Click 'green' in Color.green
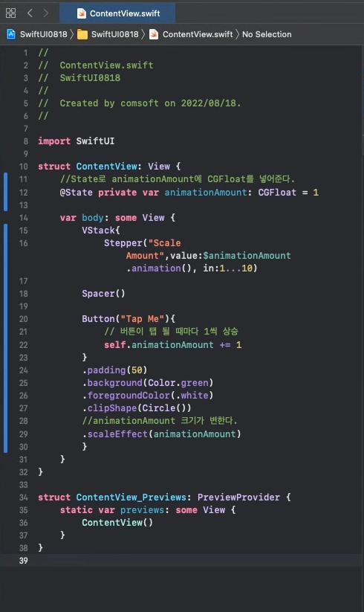 pyautogui.click(x=195, y=383)
